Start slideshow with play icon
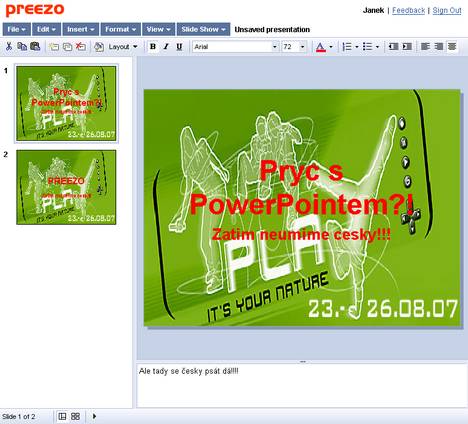This screenshot has width=468, height=424. tap(94, 416)
